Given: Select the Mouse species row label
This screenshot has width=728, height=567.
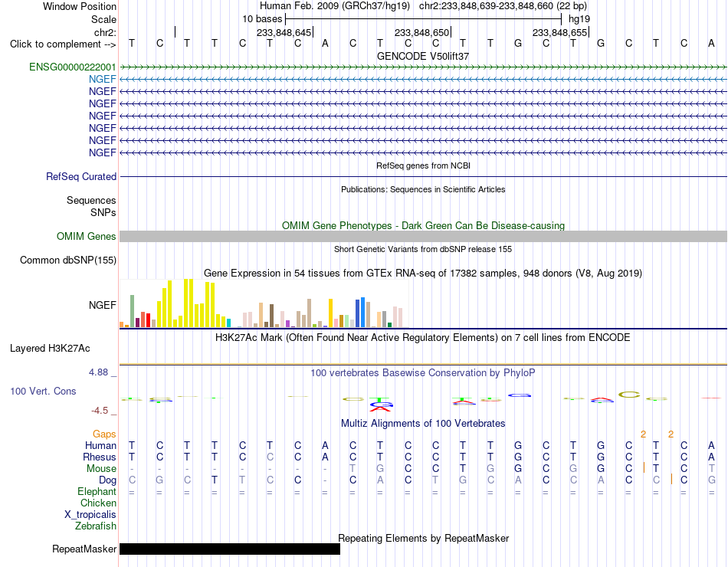Looking at the screenshot, I should point(102,469).
